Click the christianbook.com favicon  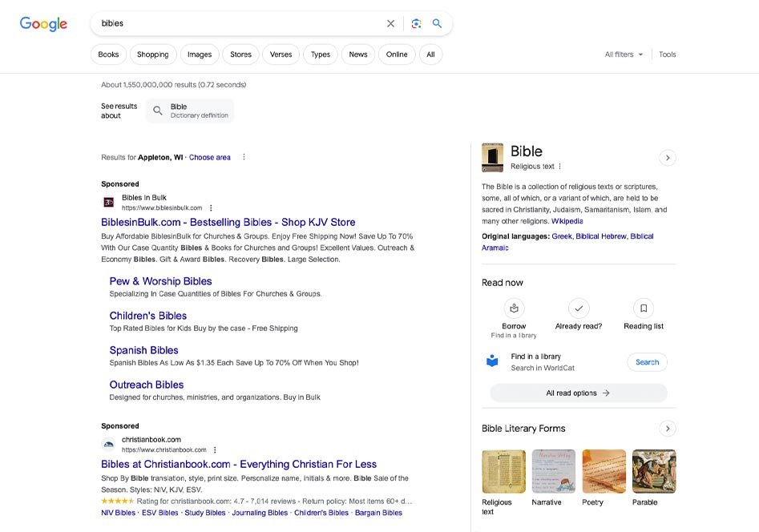109,445
